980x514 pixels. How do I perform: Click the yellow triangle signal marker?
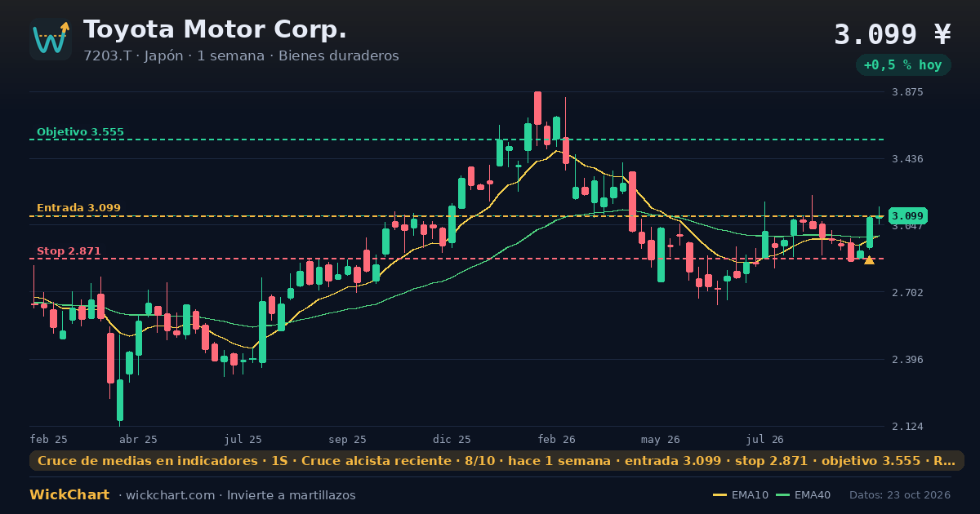click(x=869, y=260)
